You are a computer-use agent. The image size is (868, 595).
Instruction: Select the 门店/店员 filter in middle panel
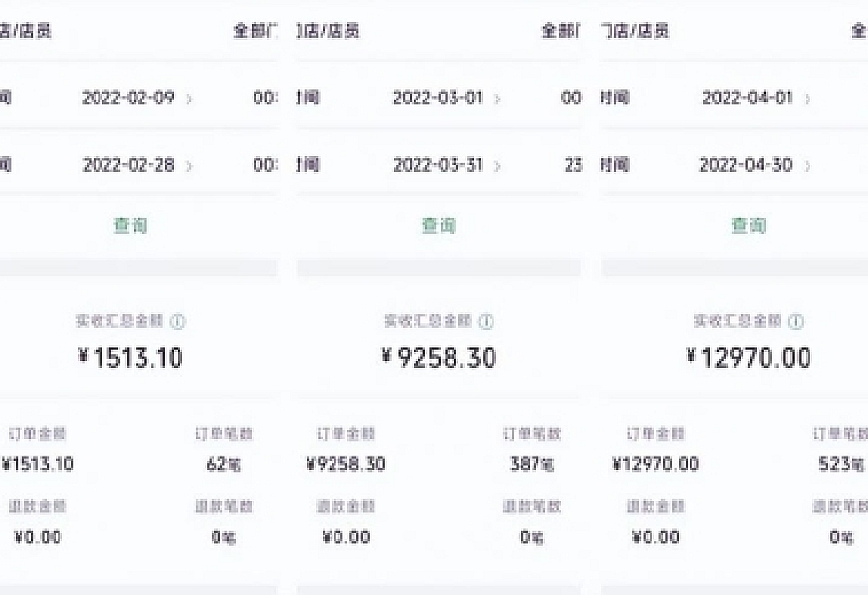328,31
